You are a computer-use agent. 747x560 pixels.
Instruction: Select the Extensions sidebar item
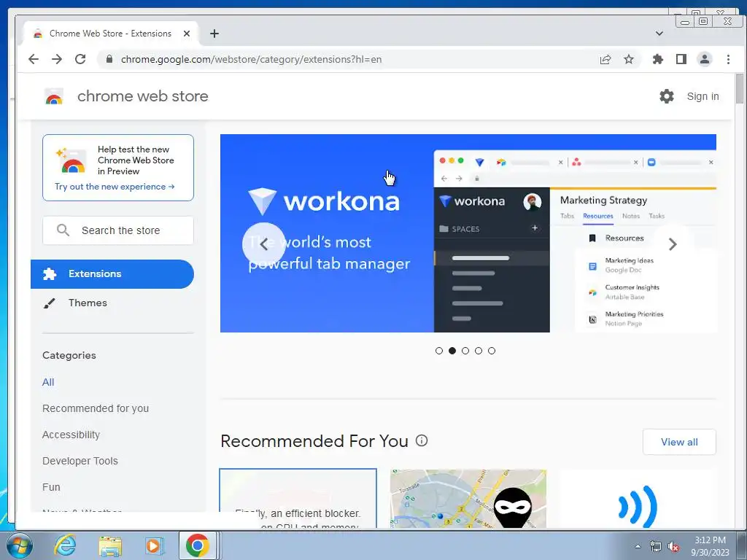point(112,274)
